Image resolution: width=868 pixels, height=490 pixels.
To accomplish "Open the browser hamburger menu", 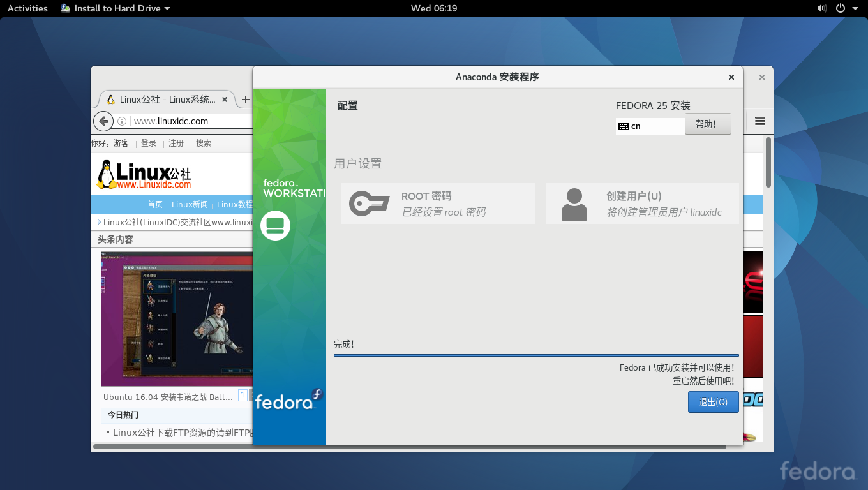I will pos(759,121).
